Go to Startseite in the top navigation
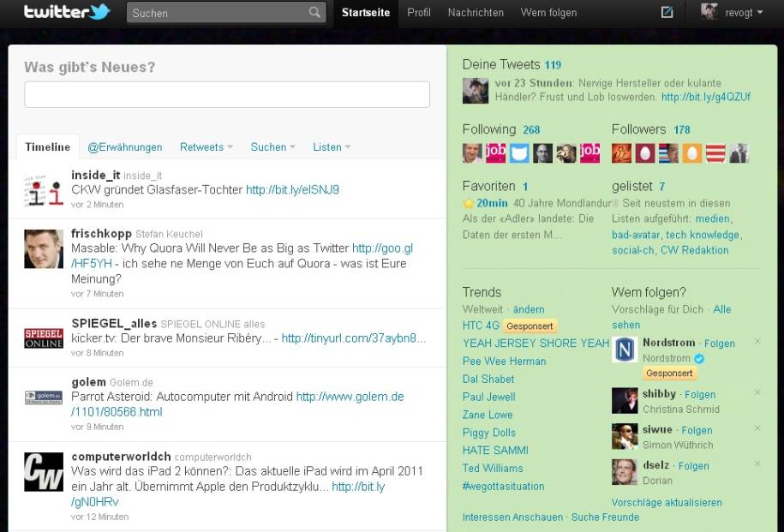Screen dimensions: 784x532 click(x=366, y=13)
